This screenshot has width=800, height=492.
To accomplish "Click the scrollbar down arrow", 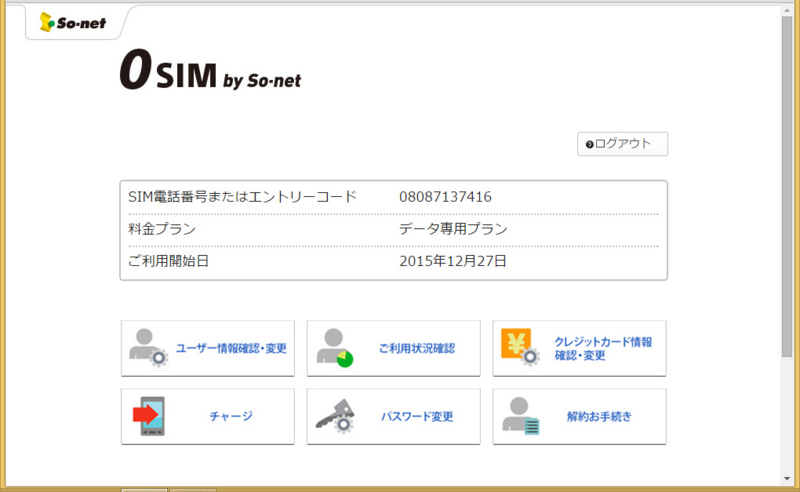I will tap(787, 479).
